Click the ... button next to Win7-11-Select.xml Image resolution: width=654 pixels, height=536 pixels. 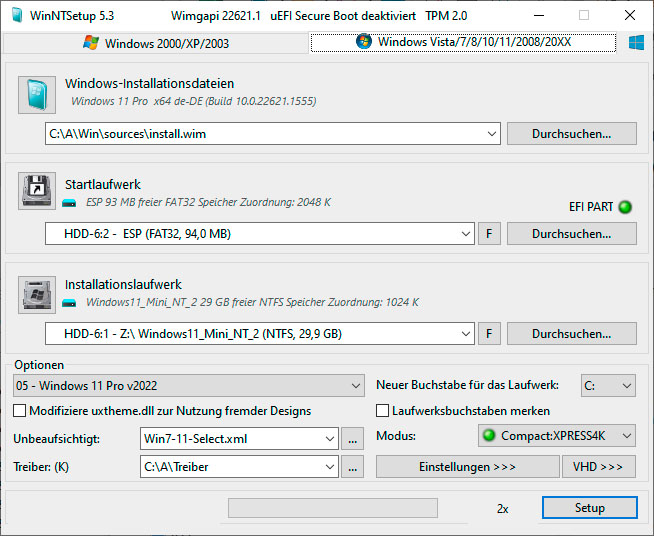pos(352,438)
